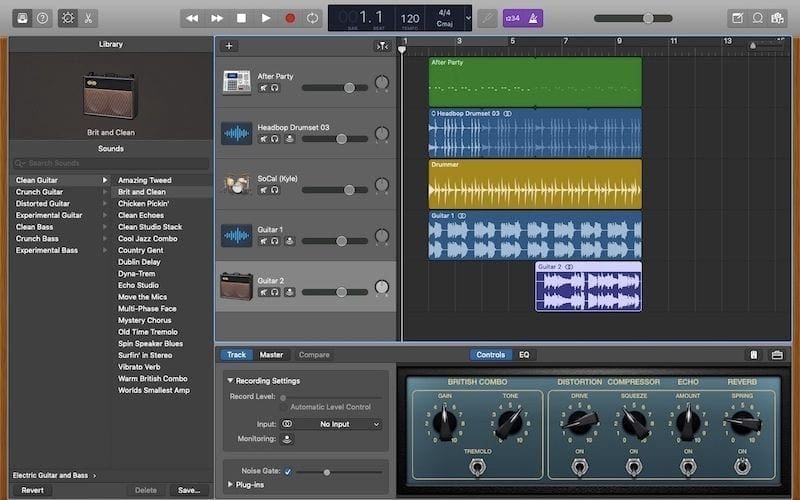This screenshot has height=500, width=800.
Task: Open the Pedalboard button in Smart Controls
Action: pyautogui.click(x=777, y=355)
